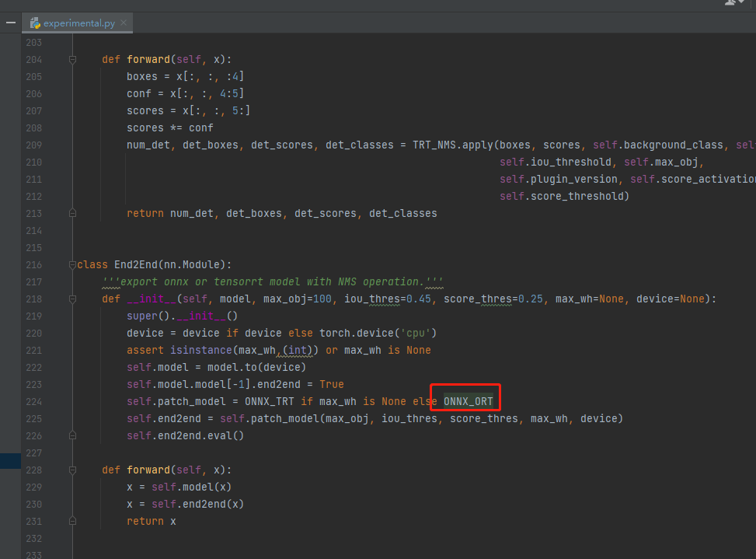Toggle the fold end marker at line 213

(72, 213)
